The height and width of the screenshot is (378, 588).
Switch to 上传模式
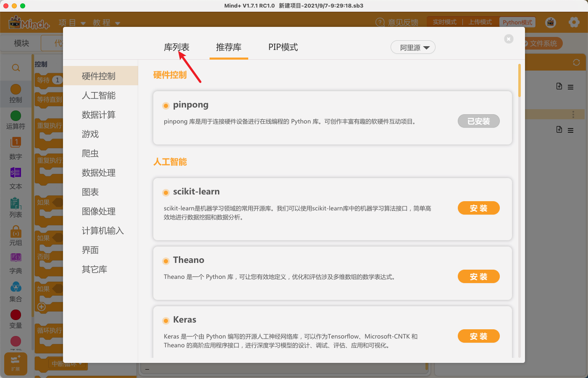480,22
